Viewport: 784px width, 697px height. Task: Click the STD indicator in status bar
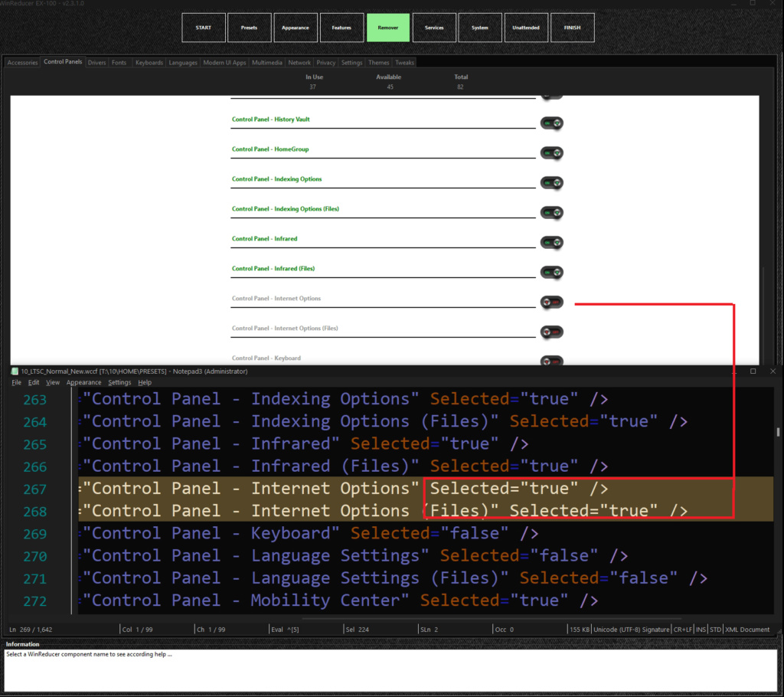click(x=716, y=630)
